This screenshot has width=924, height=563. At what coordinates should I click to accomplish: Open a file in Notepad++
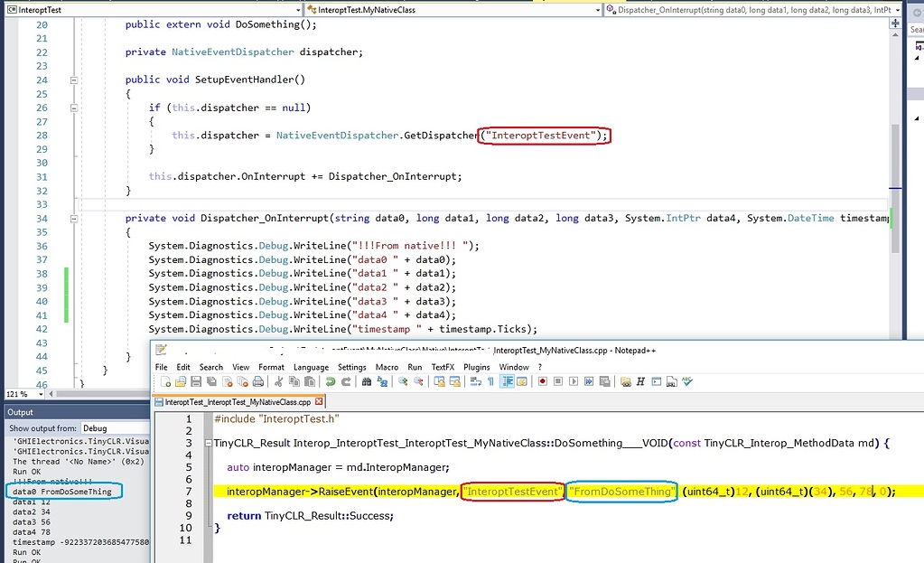182,382
